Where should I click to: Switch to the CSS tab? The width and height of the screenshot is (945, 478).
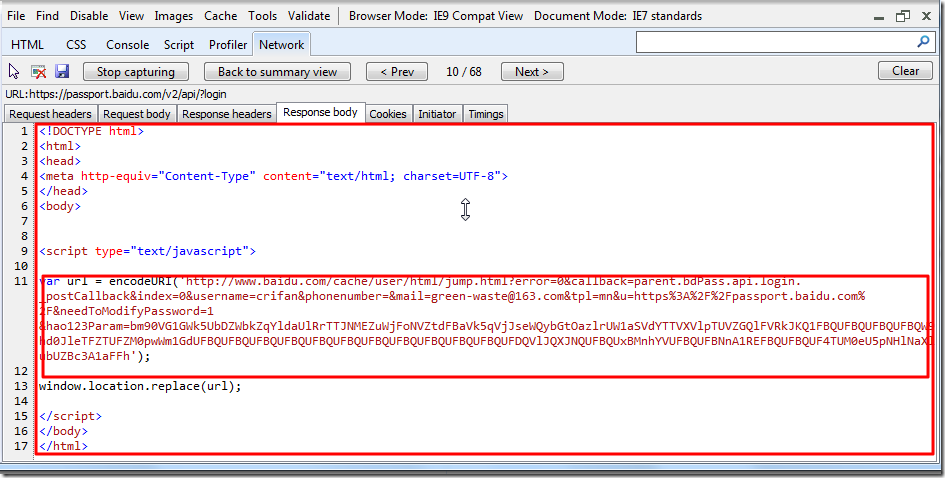(x=76, y=45)
